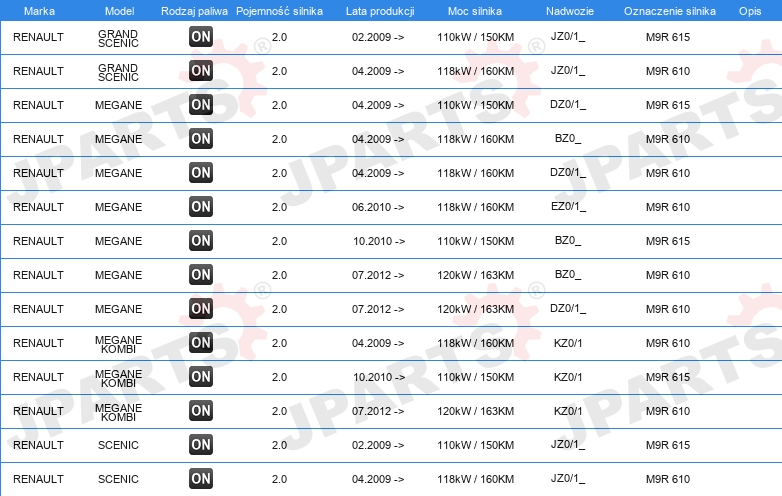Image resolution: width=782 pixels, height=496 pixels.
Task: Select the Rodzaj paliwa column header
Action: click(195, 11)
